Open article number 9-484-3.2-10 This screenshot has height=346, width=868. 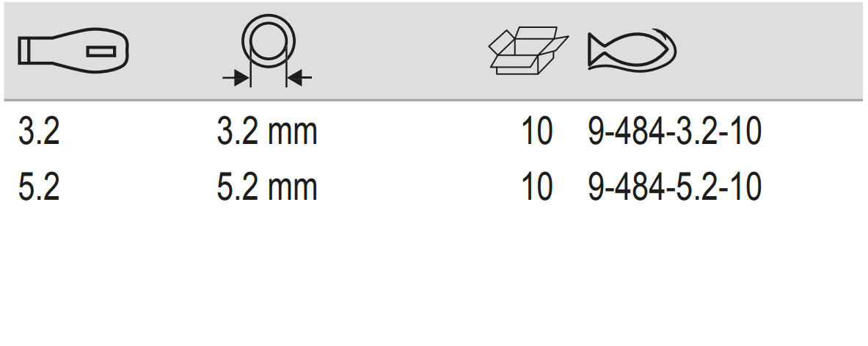coord(674,133)
